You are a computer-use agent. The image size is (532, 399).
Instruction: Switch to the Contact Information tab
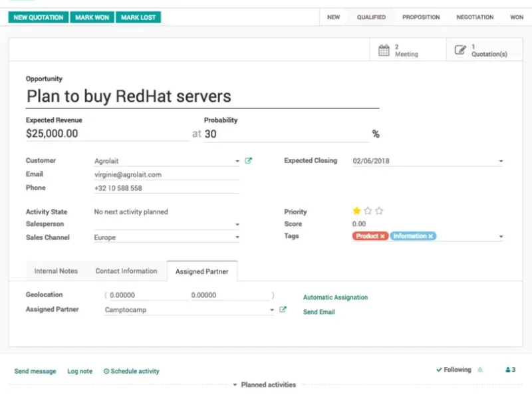126,271
